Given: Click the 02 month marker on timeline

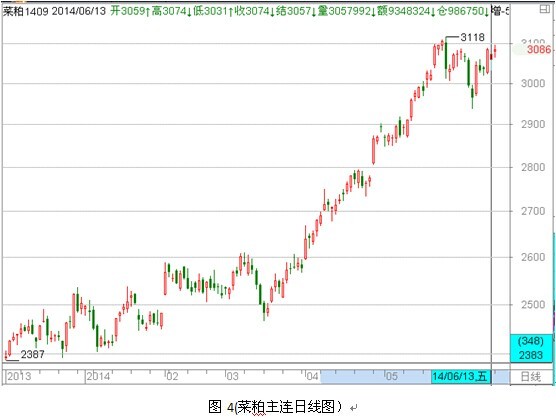Looking at the screenshot, I should pos(172,376).
